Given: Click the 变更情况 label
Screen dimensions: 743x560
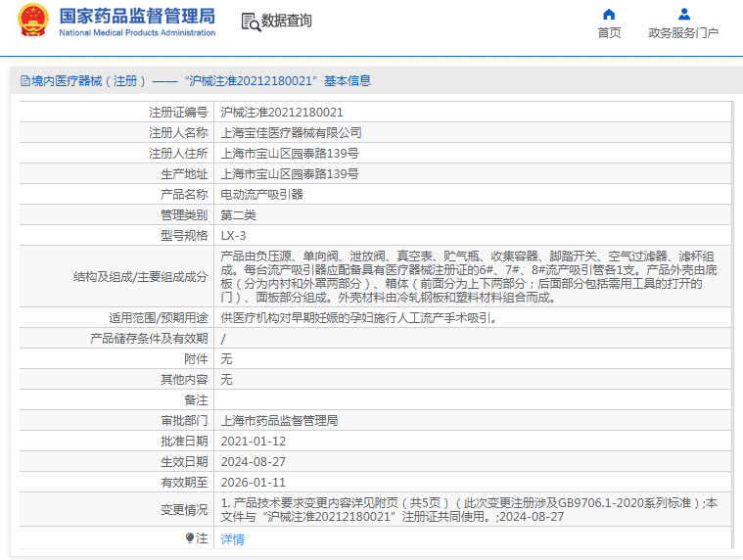Looking at the screenshot, I should pyautogui.click(x=184, y=510).
